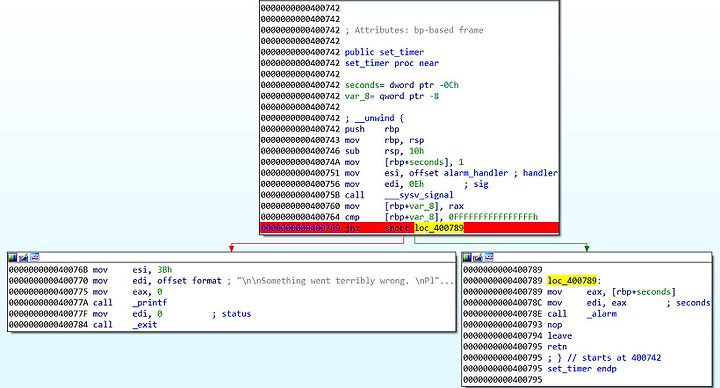The image size is (720, 388).
Task: Click the 'offset format' string reference
Action: (x=189, y=281)
